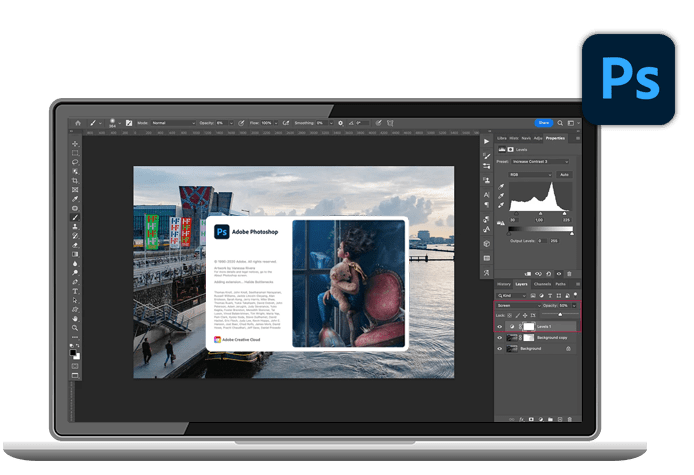This screenshot has width=694, height=475.
Task: Hide the Background layer
Action: [500, 349]
